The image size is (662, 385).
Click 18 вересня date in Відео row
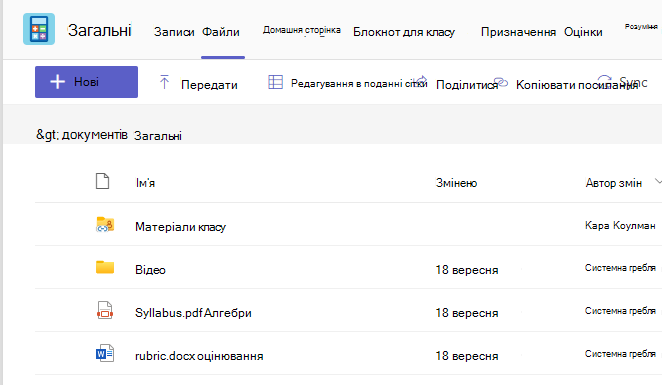(467, 270)
